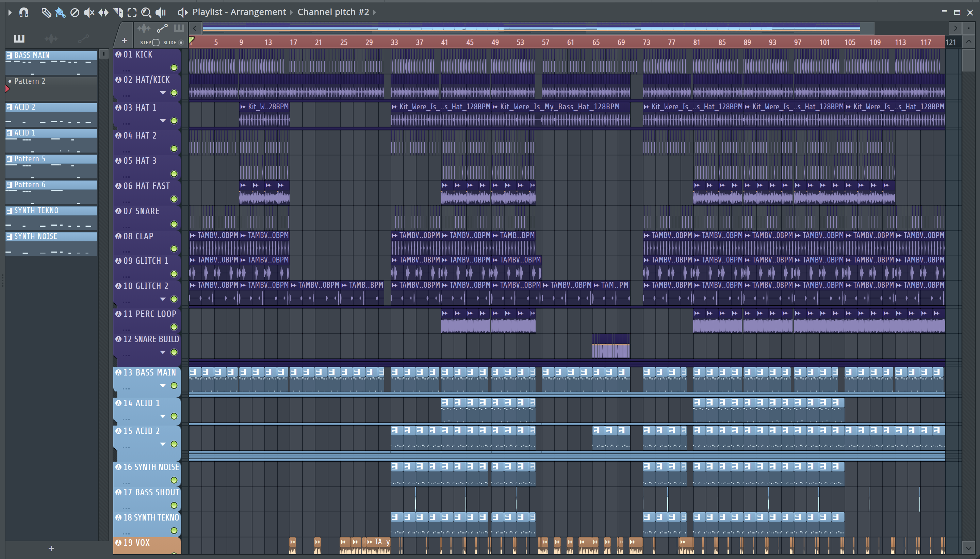Expand the arrow after Channel pitch #2
980x559 pixels.
pyautogui.click(x=375, y=12)
